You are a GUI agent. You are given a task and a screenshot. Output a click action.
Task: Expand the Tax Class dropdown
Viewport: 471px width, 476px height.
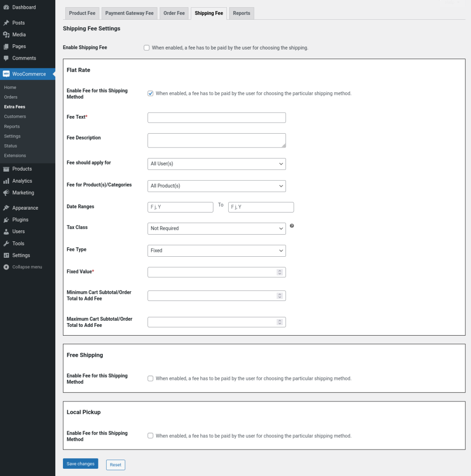coord(216,228)
